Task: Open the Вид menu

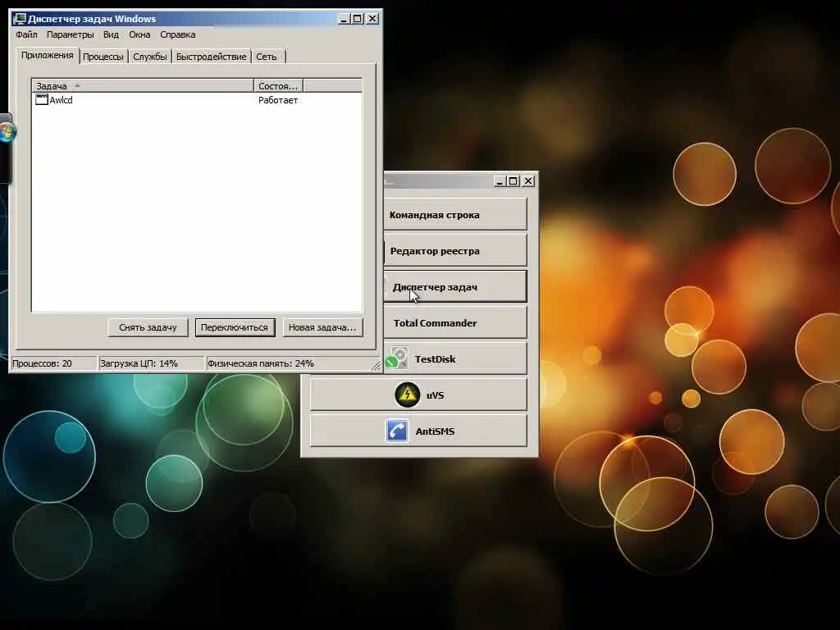Action: pyautogui.click(x=111, y=34)
